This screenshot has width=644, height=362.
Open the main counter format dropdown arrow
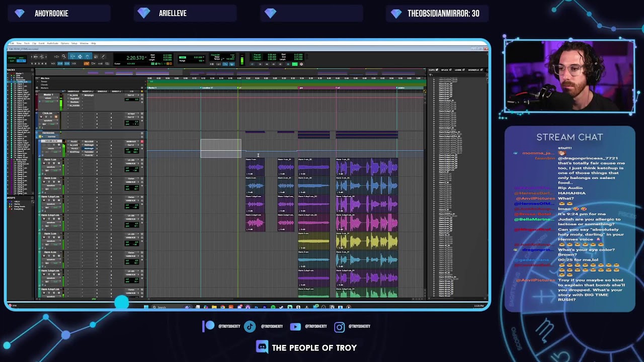[146, 58]
